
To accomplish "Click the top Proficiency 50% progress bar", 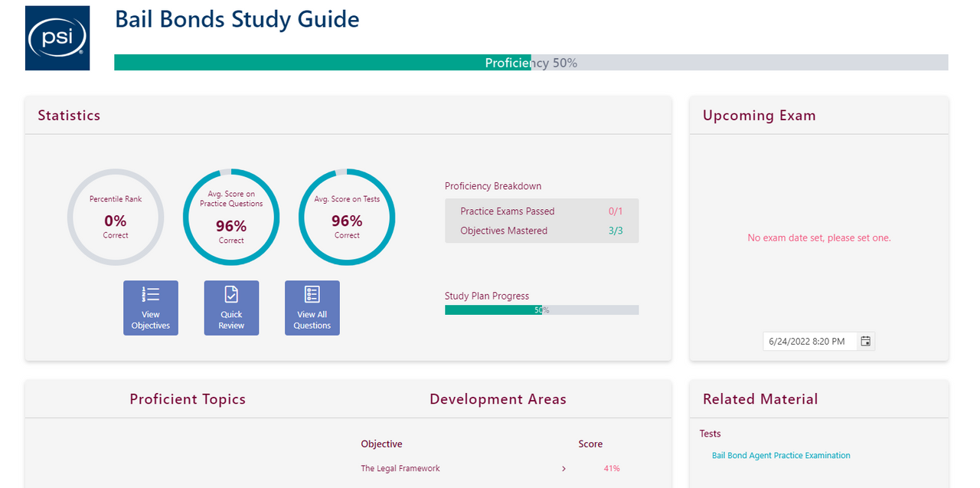I will pos(531,63).
